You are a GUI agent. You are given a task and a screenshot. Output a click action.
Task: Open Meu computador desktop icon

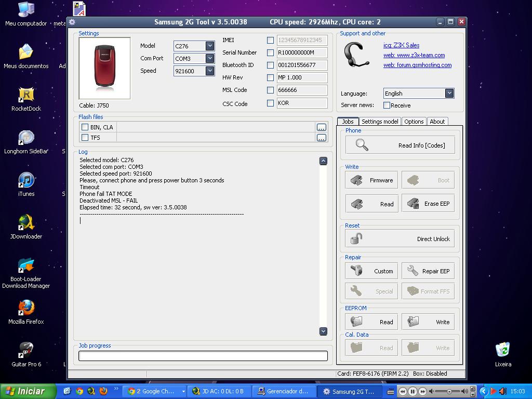tap(26, 14)
